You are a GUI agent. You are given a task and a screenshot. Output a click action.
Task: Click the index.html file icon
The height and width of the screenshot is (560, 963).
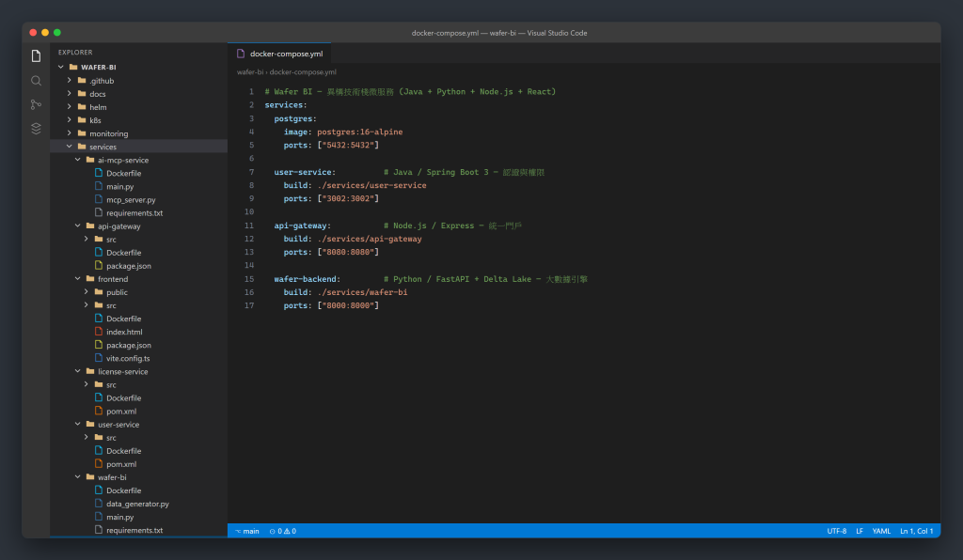point(98,332)
